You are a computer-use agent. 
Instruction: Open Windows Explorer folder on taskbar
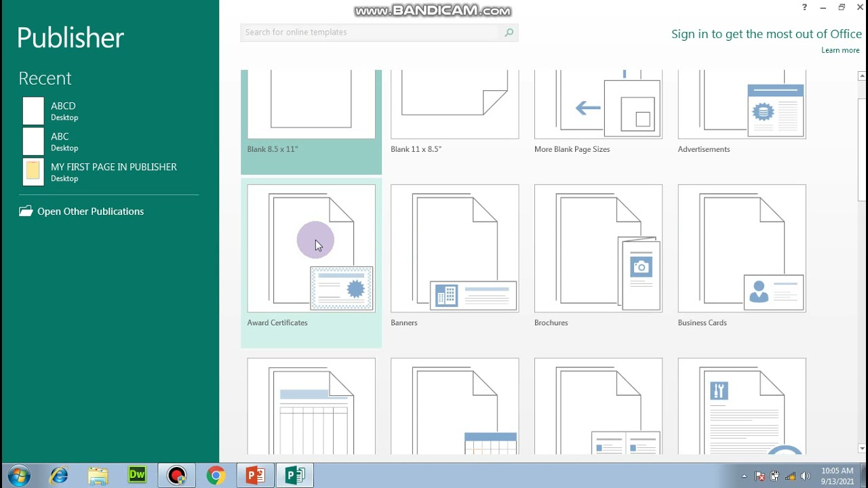[98, 476]
